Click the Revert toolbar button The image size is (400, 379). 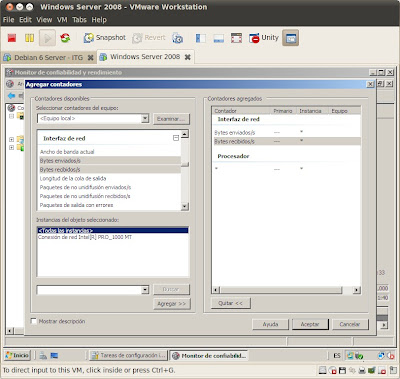[149, 38]
